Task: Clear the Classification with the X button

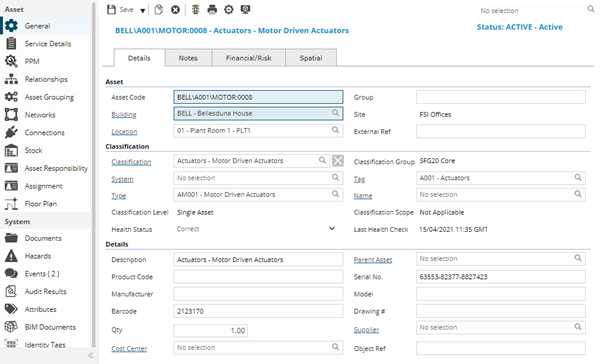Action: pyautogui.click(x=338, y=161)
